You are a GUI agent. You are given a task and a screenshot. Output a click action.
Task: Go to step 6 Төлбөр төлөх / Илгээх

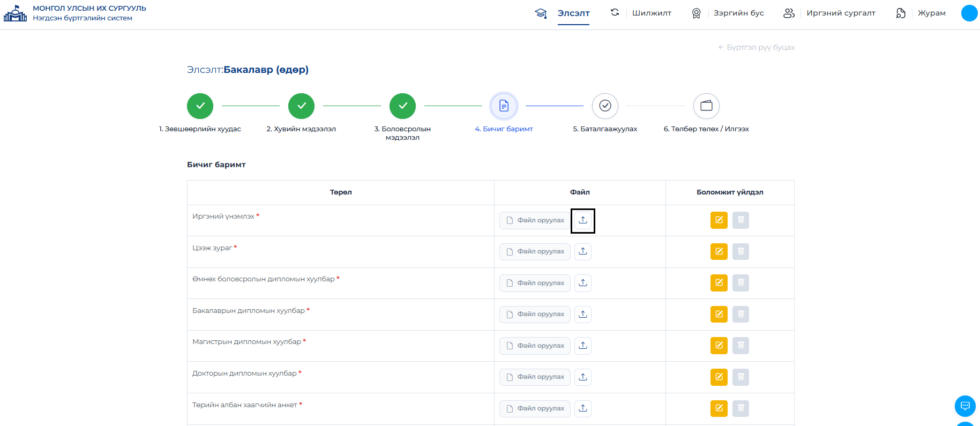pyautogui.click(x=706, y=106)
